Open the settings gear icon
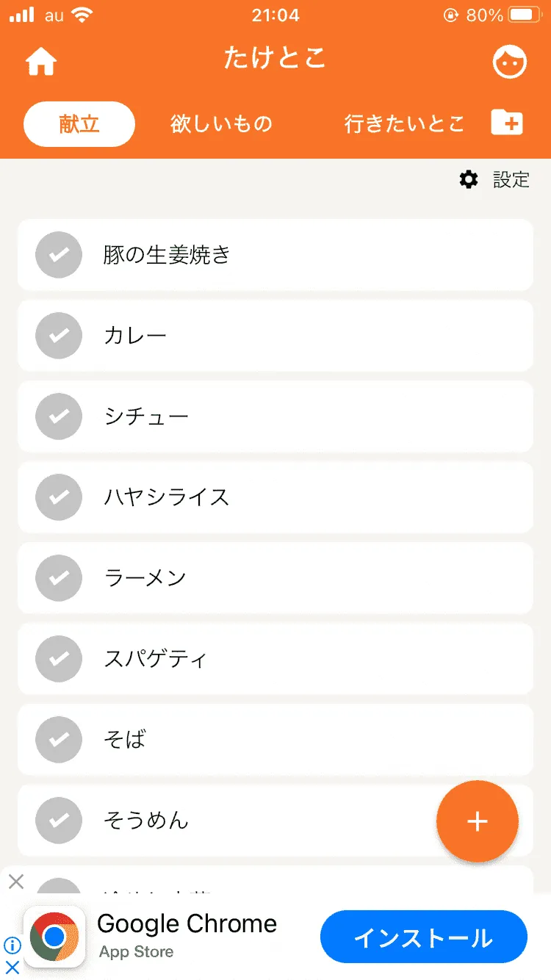This screenshot has width=551, height=980. (x=469, y=179)
